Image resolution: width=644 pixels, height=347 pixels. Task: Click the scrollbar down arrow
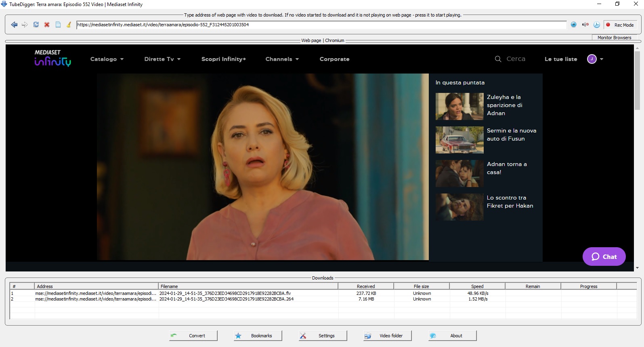637,268
